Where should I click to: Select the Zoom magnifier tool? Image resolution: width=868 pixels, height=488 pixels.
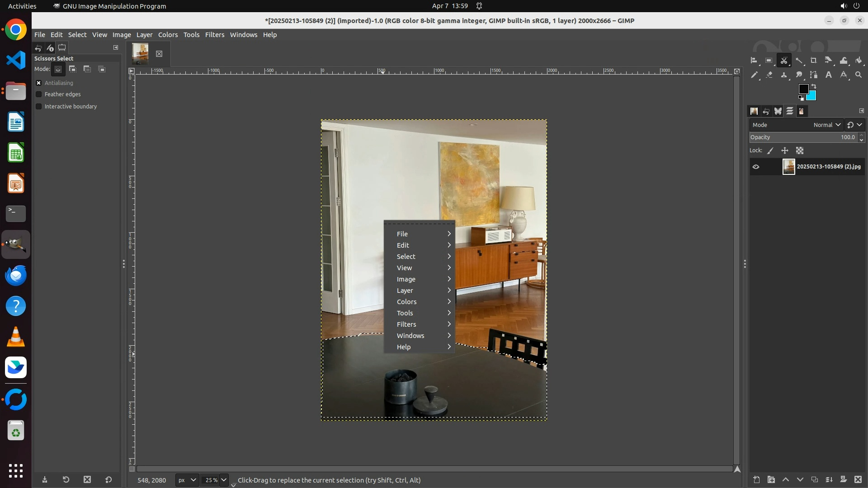pyautogui.click(x=859, y=75)
